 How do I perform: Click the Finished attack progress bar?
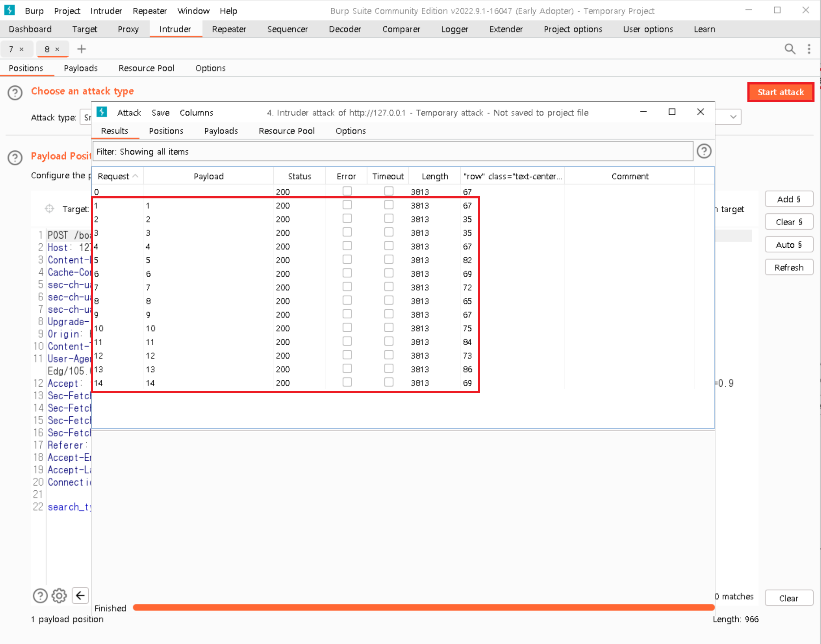[x=423, y=608]
